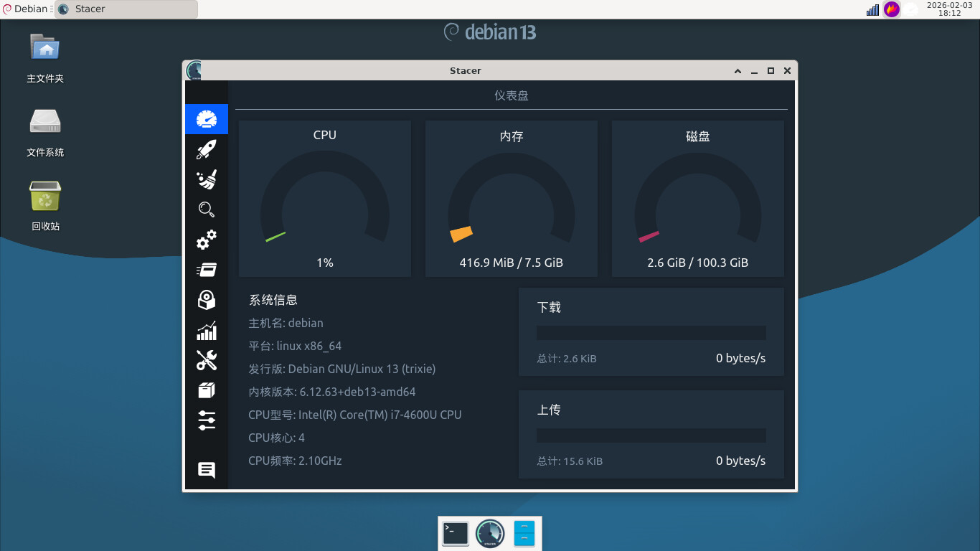Open Uninstaller via the disc box icon

pyautogui.click(x=207, y=300)
